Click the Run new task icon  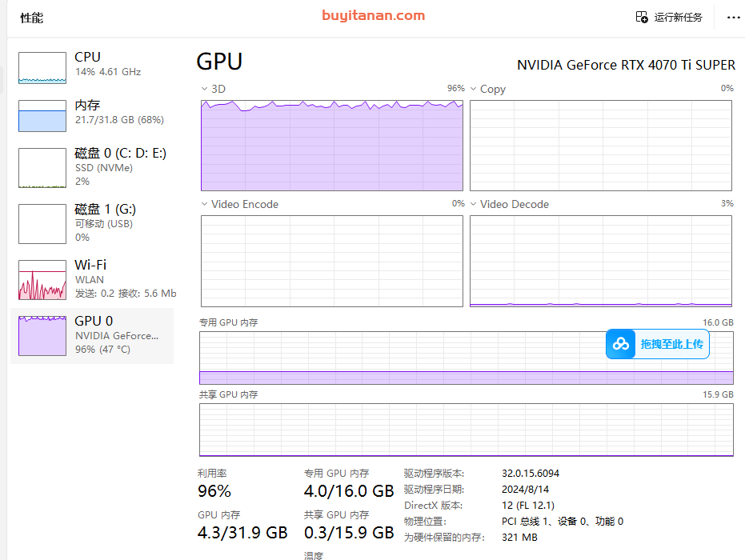(x=641, y=17)
